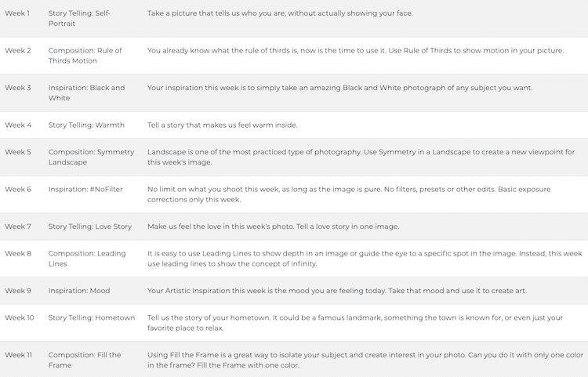Select Composition: Leading Lines cell
Screen dimensions: 588x377
click(x=85, y=259)
